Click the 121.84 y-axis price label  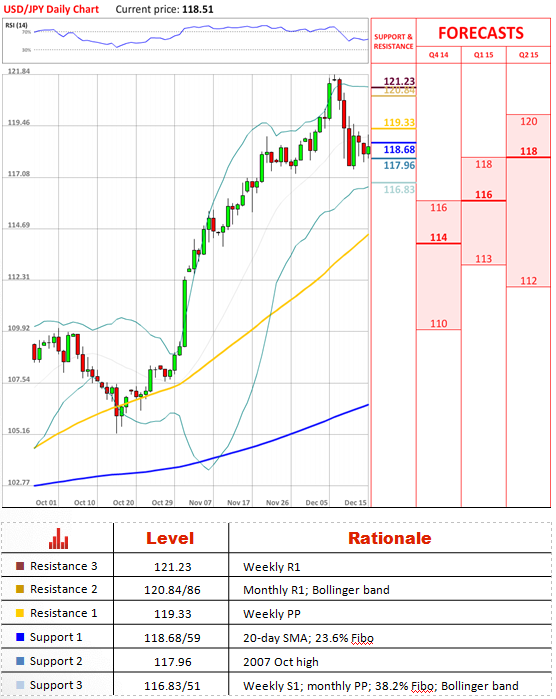(19, 71)
